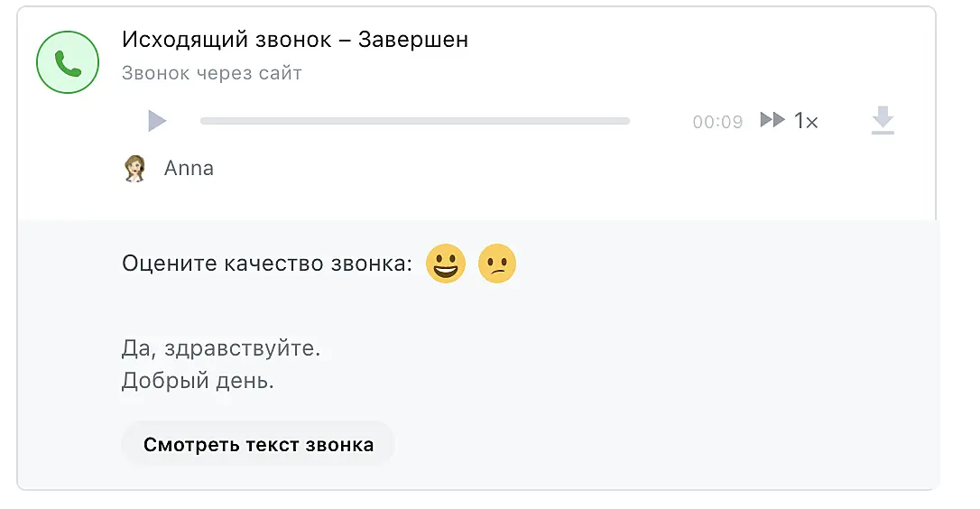Image resolution: width=980 pixels, height=509 pixels.
Task: Click the Оцените качество звонка label
Action: click(267, 264)
